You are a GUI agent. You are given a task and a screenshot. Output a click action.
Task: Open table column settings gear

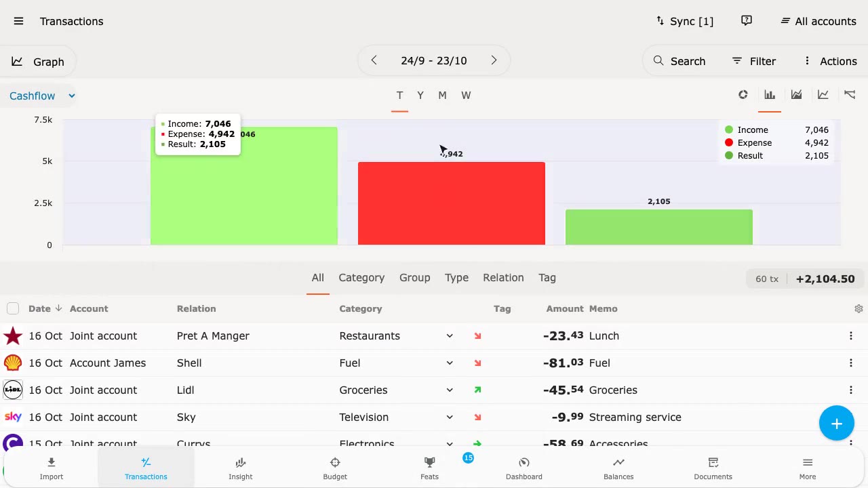859,308
